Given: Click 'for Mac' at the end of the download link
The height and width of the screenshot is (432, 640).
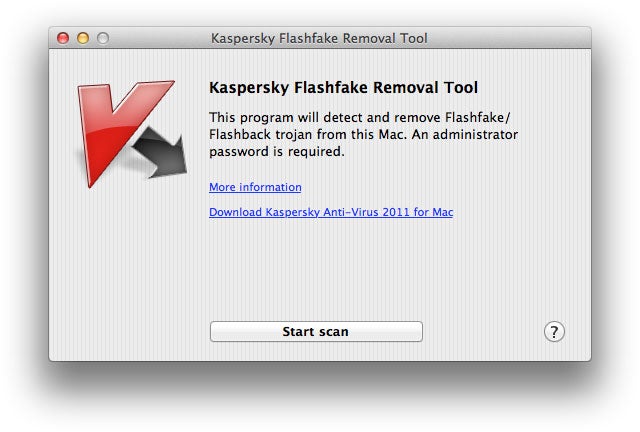Looking at the screenshot, I should coord(435,212).
